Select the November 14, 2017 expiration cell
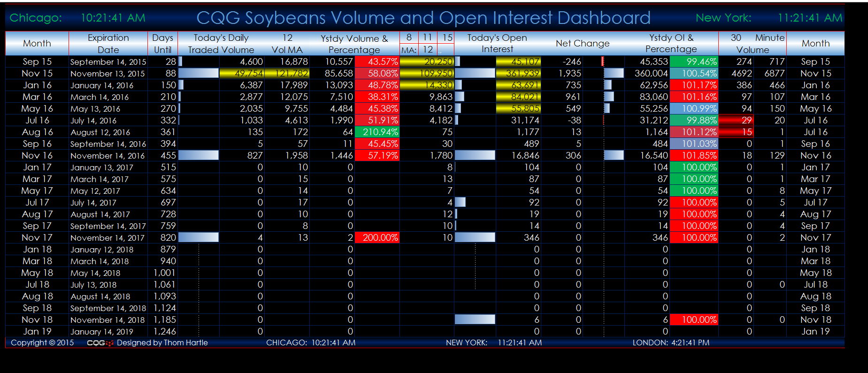The width and height of the screenshot is (868, 373). coord(108,237)
